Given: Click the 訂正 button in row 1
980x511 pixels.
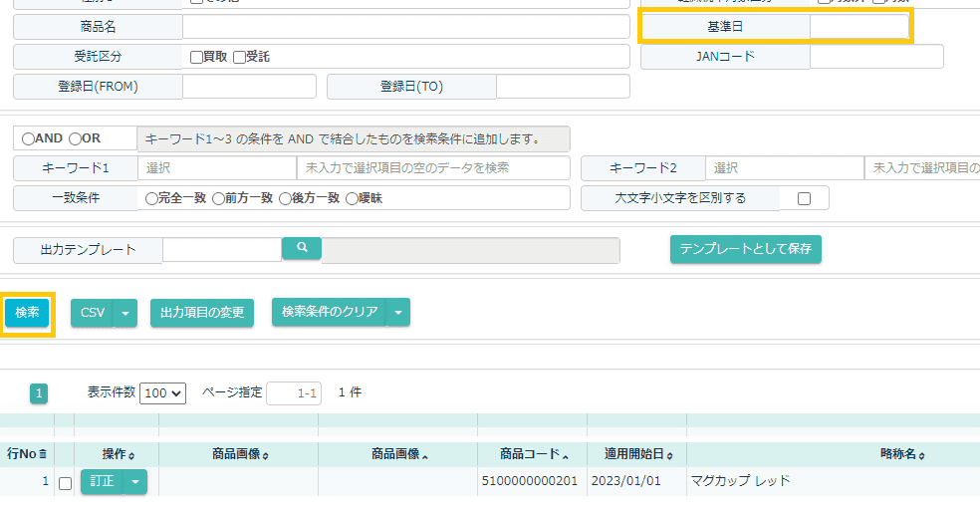Looking at the screenshot, I should (x=103, y=481).
